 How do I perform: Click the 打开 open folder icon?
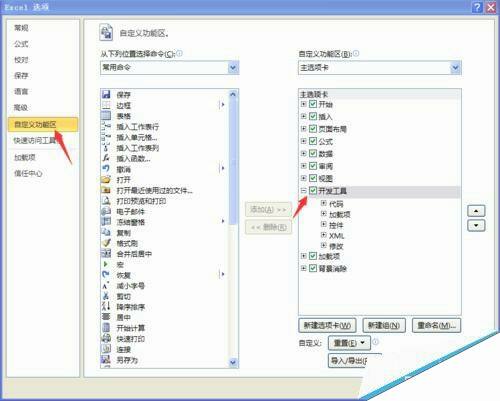click(x=106, y=180)
